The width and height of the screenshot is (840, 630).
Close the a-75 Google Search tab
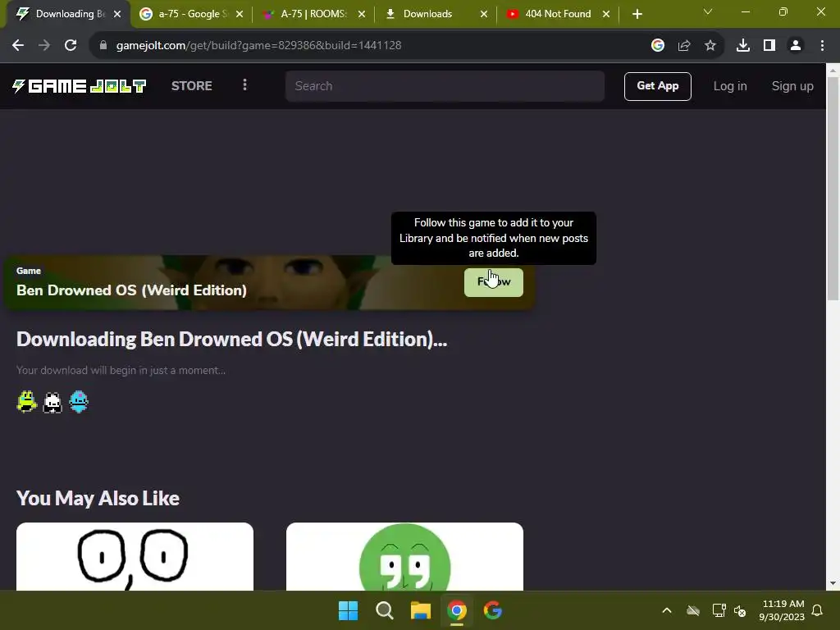(x=240, y=14)
